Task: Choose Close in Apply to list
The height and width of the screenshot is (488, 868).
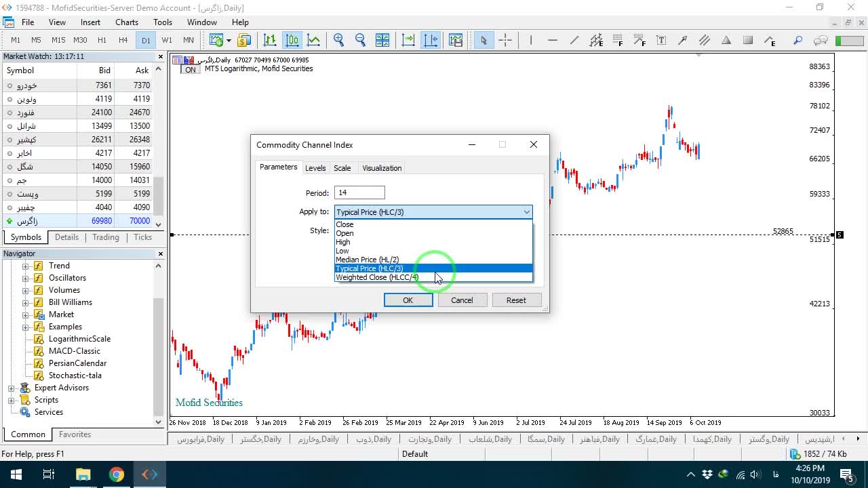Action: tap(433, 224)
